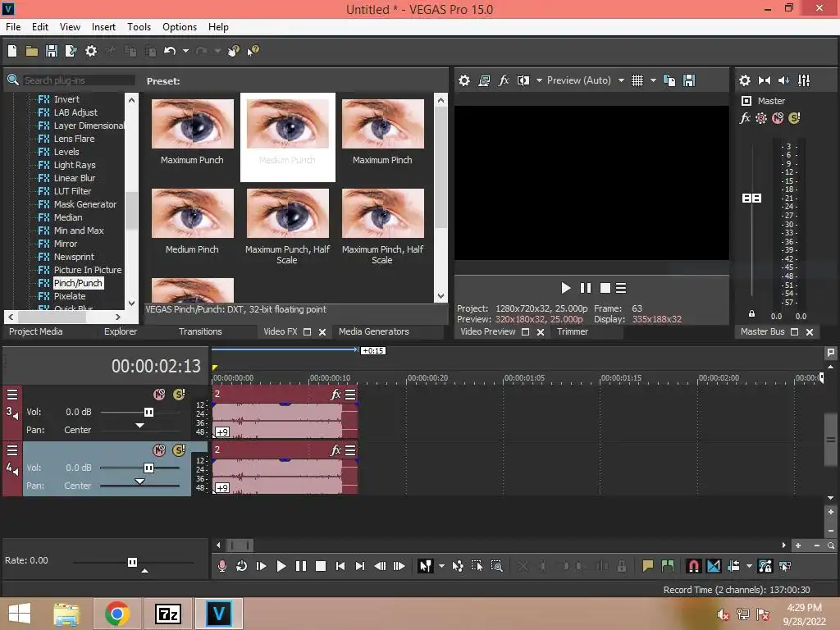
Task: Open Mixing Console faders icon
Action: click(x=804, y=80)
